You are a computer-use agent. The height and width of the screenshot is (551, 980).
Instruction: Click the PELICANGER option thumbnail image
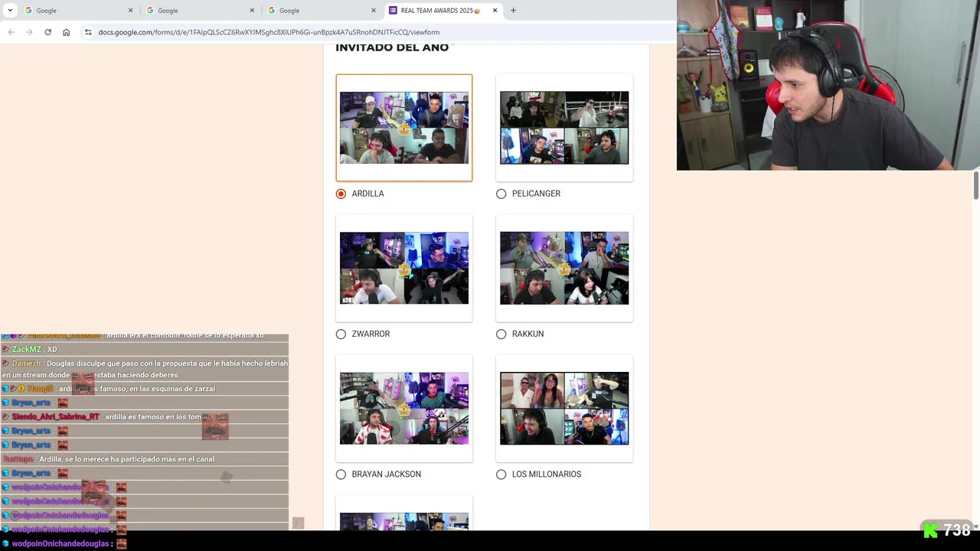pos(564,128)
